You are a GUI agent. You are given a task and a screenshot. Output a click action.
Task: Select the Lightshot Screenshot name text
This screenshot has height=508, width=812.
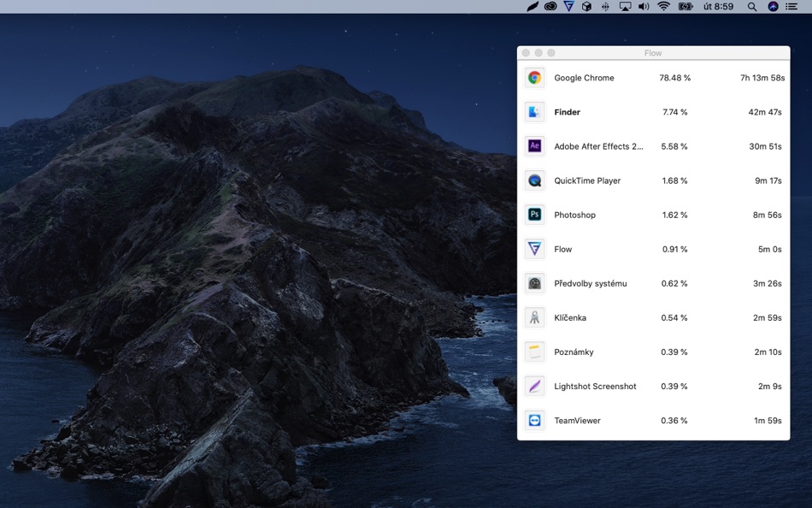[x=595, y=386]
